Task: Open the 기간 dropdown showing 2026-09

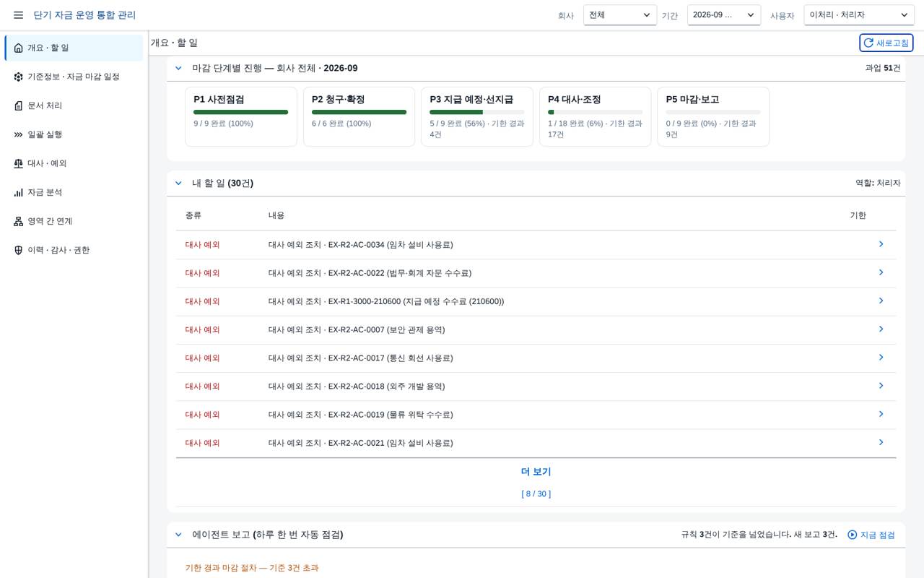Action: [724, 15]
